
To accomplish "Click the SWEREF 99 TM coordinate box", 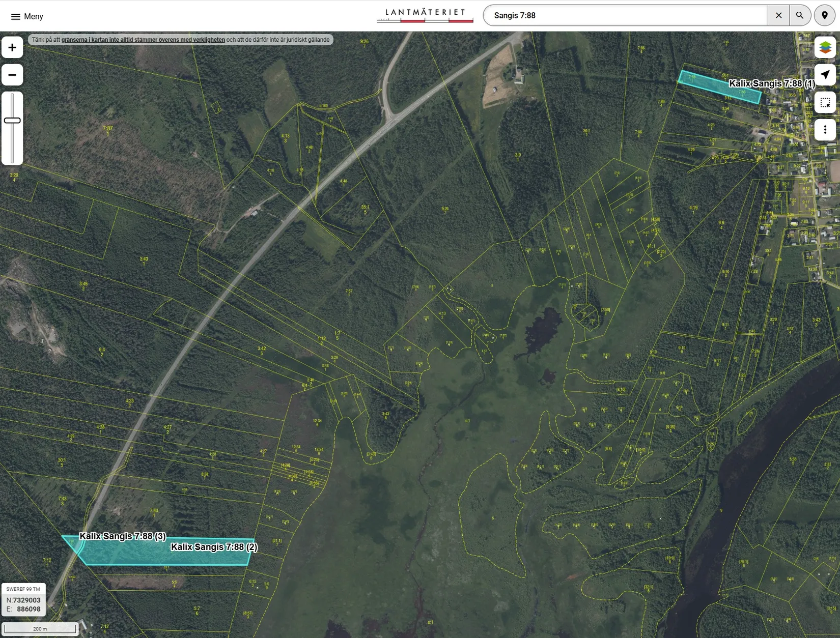I will (23, 600).
